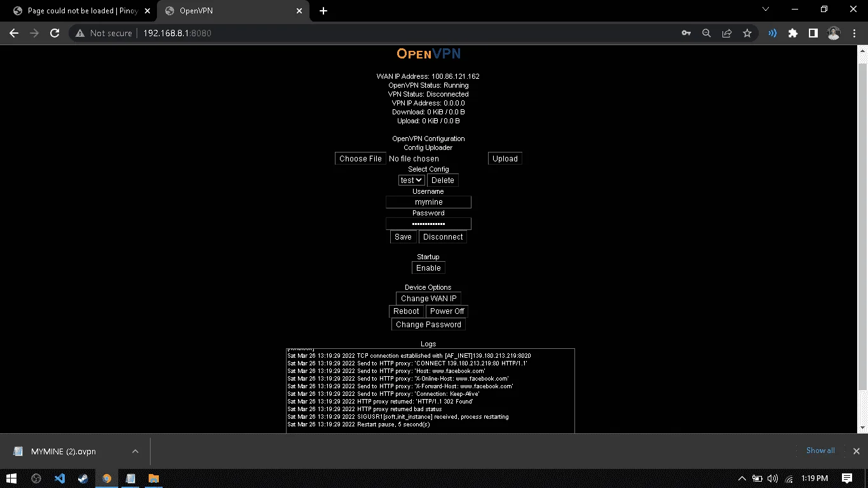Close the downloads bar
The height and width of the screenshot is (488, 868).
tap(856, 451)
